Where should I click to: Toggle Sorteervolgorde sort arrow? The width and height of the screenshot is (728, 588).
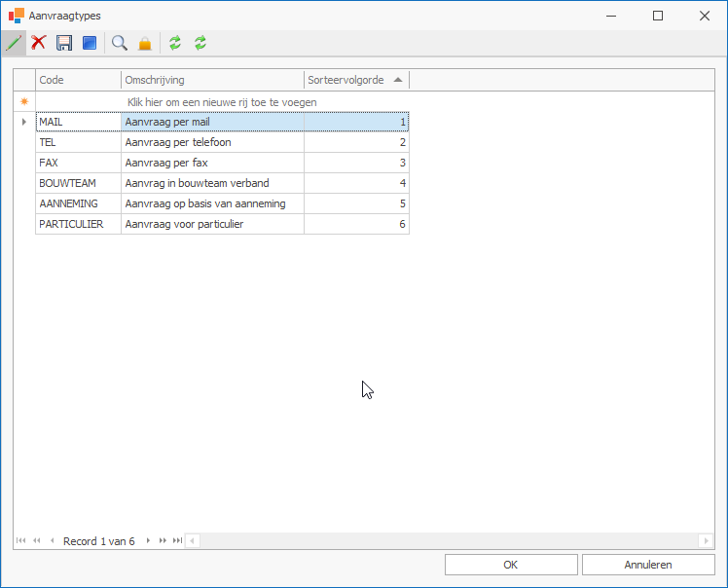pos(398,80)
